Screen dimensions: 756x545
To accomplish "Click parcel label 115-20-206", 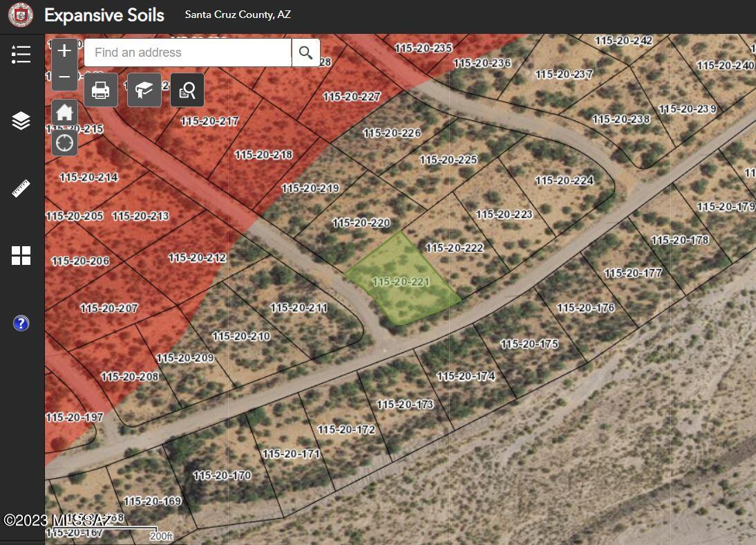I will pyautogui.click(x=80, y=261).
